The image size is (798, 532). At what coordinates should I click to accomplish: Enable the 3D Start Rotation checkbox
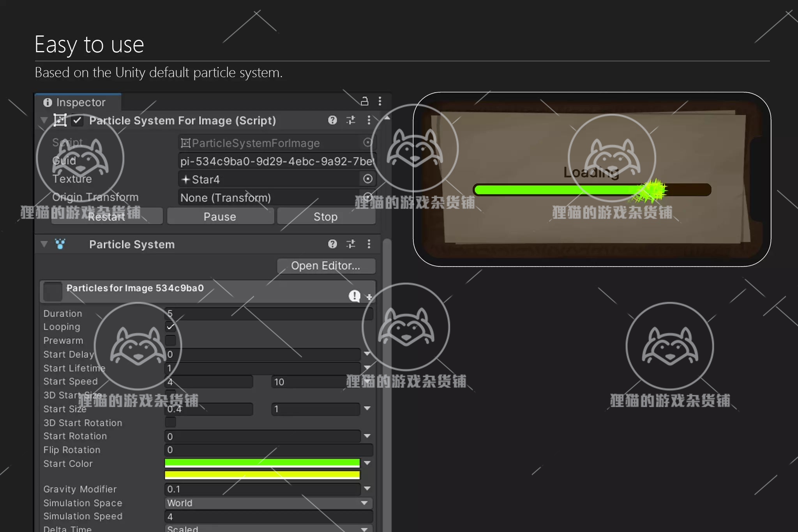pos(170,422)
